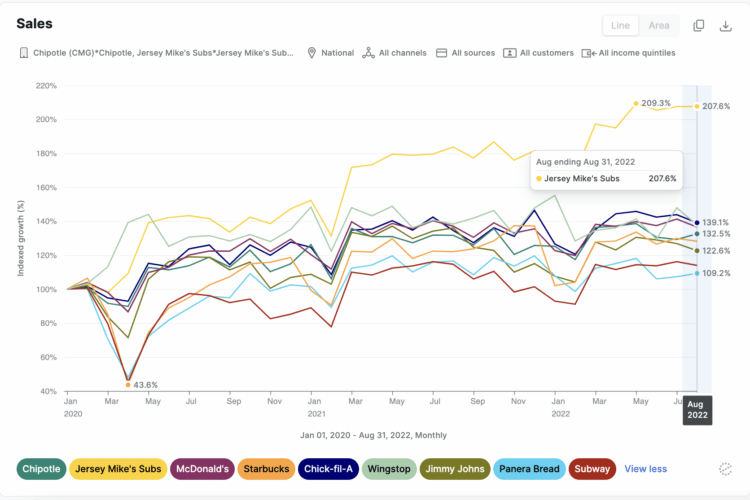Toggle the Jimmy Johns series in legend

455,469
